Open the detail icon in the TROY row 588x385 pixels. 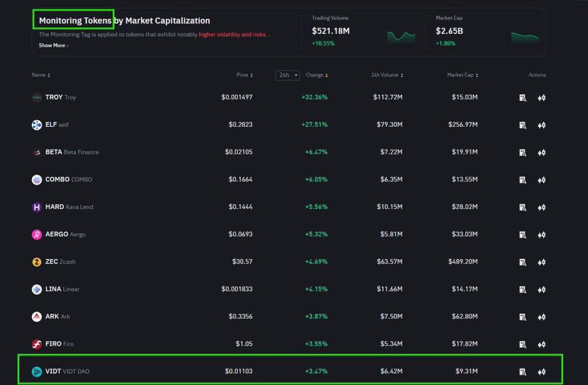pos(523,98)
